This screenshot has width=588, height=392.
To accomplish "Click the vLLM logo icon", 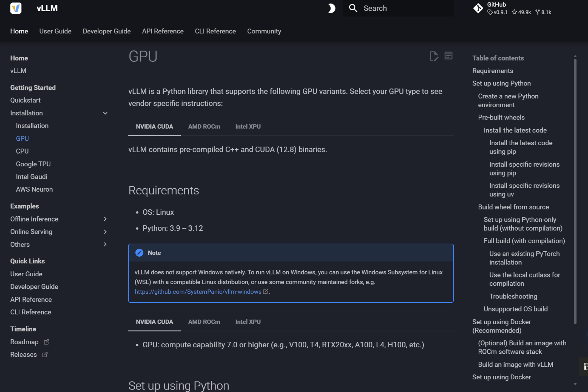I will (16, 8).
